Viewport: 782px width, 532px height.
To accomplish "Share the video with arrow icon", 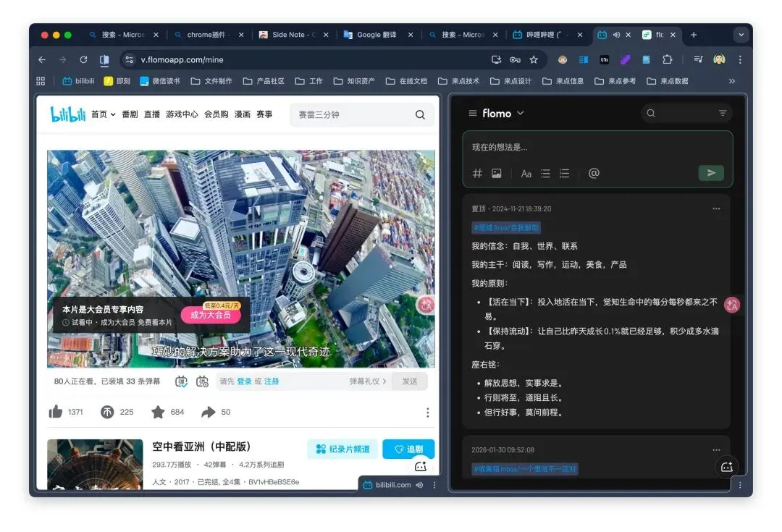I will coord(208,412).
